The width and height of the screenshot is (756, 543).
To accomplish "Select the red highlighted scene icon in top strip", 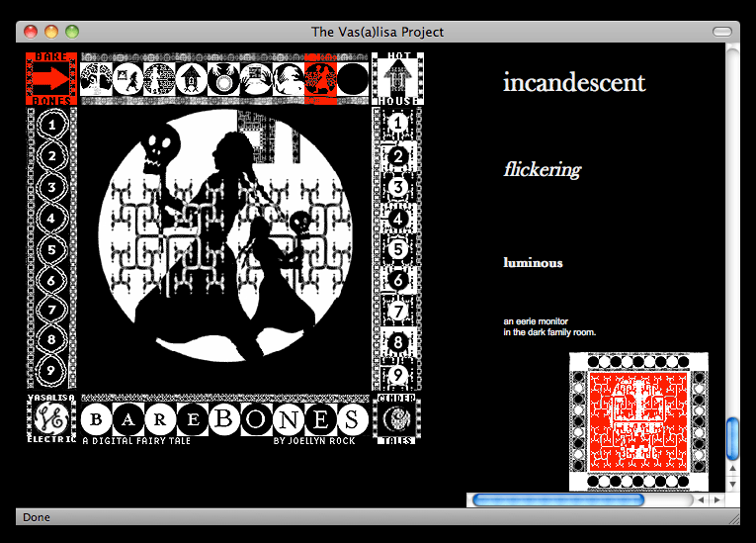I will coord(321,80).
